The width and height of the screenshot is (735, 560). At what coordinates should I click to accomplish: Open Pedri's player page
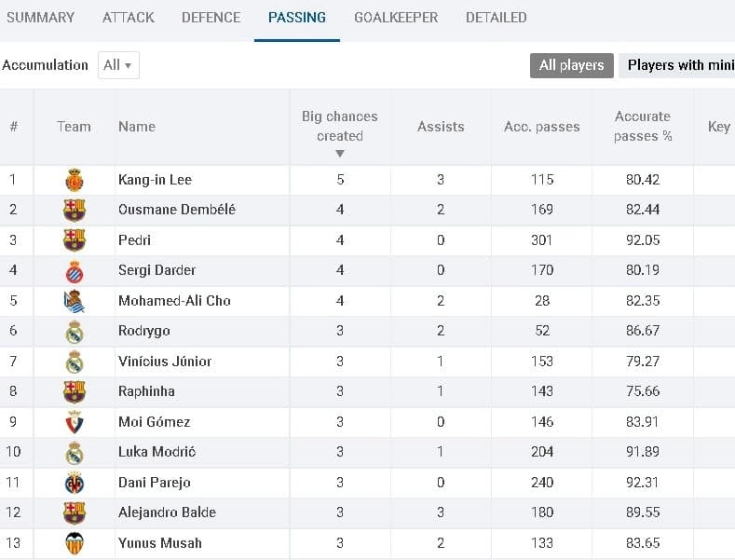[134, 240]
